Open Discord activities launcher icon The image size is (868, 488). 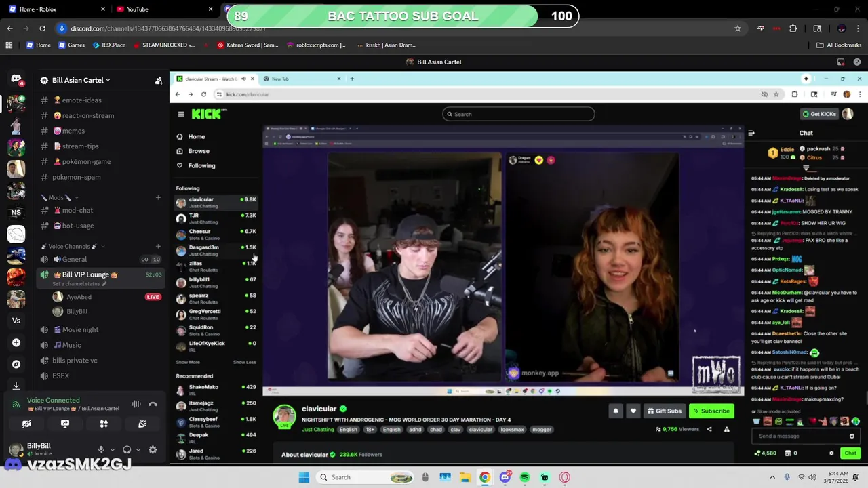(104, 424)
